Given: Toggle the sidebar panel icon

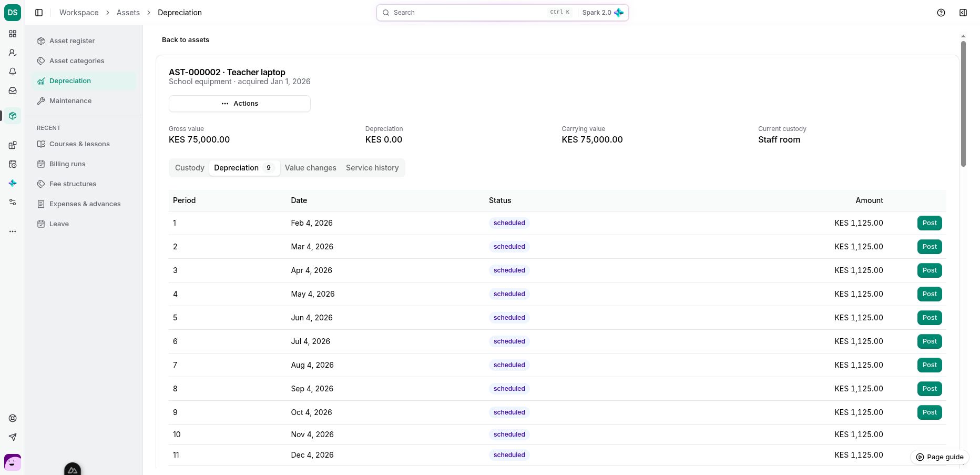Looking at the screenshot, I should (x=39, y=13).
